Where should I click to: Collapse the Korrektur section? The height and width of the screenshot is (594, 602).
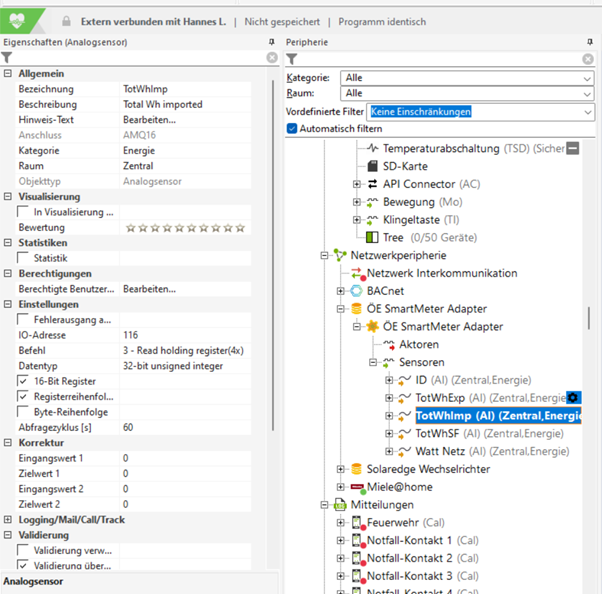(x=8, y=442)
